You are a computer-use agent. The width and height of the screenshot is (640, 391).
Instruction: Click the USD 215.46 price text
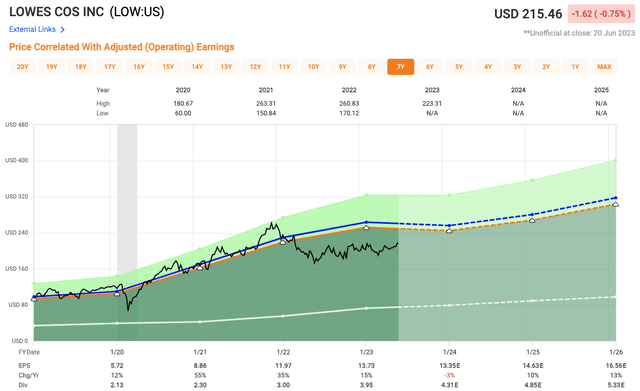point(528,14)
